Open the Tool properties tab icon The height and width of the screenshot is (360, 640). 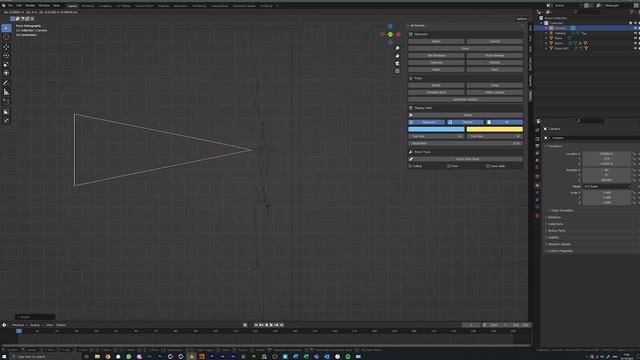point(538,130)
